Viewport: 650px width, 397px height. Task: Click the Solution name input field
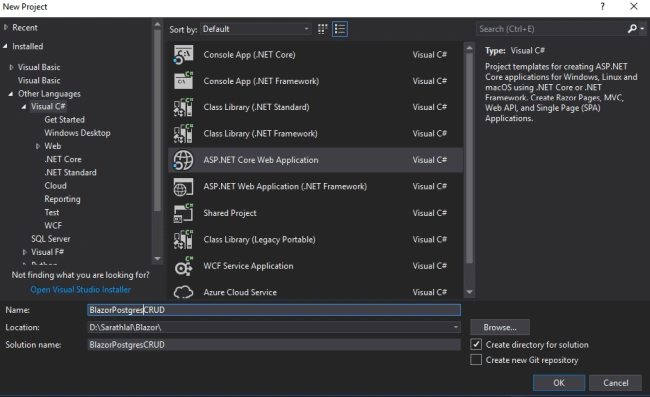pyautogui.click(x=274, y=345)
